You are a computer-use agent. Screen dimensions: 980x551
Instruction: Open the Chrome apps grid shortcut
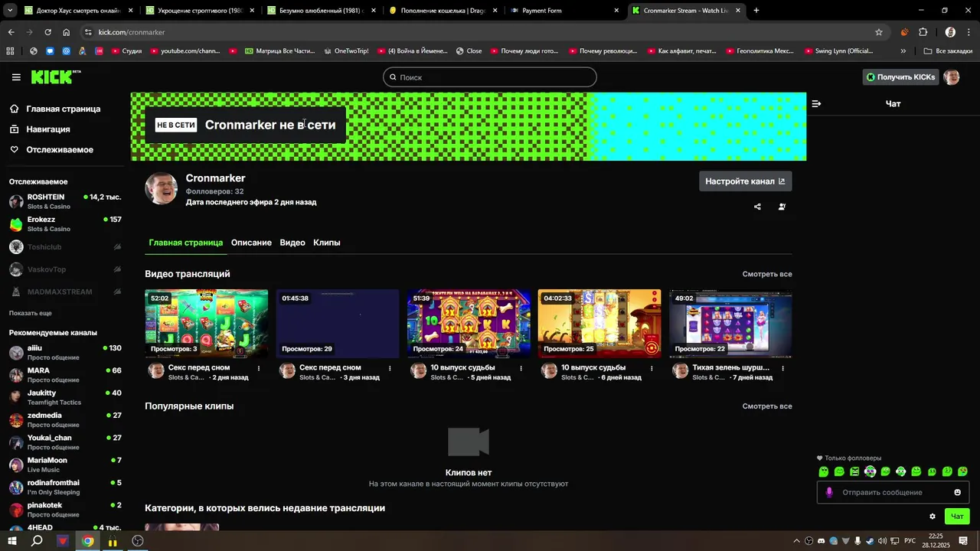click(10, 51)
